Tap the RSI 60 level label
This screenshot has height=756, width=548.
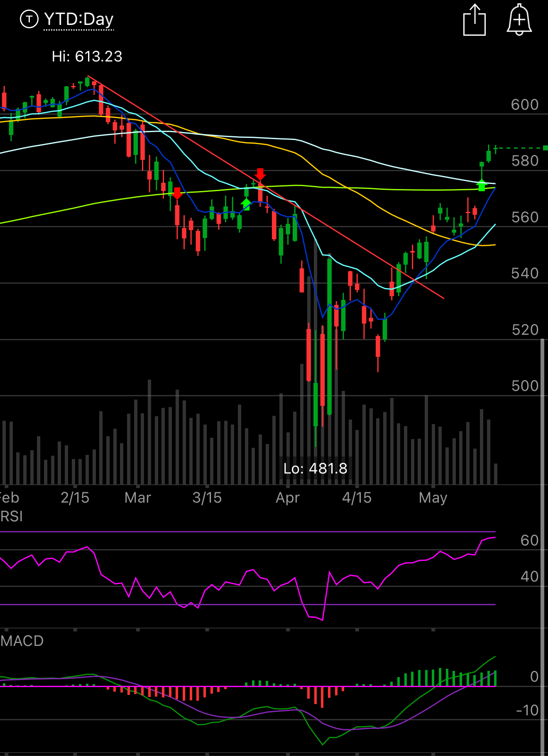click(529, 540)
